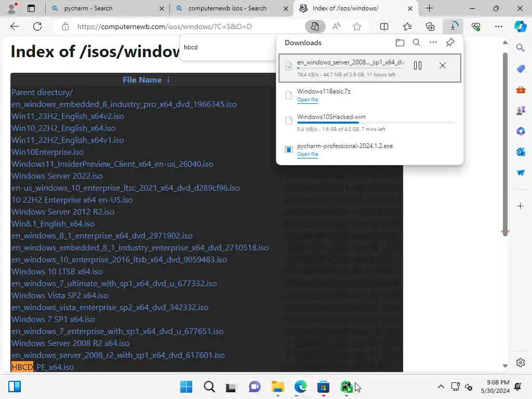
Task: Open Browser essentials heart icon
Action: [x=476, y=26]
